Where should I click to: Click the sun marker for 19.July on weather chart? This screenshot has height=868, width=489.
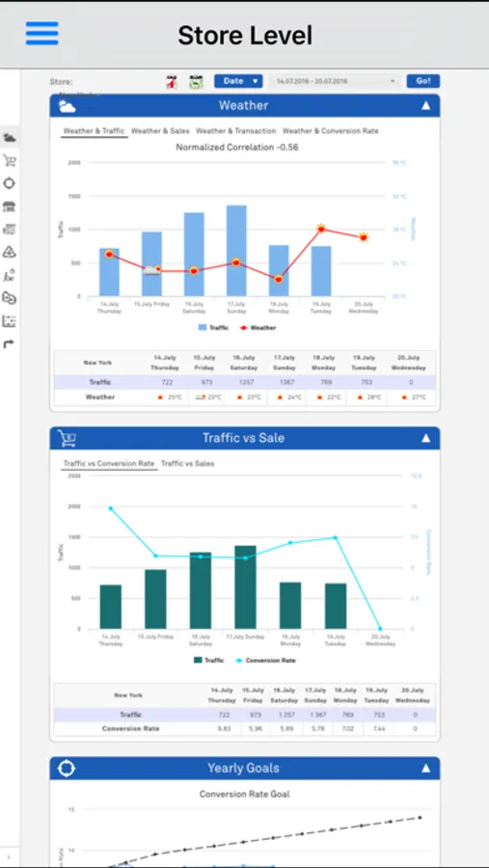[321, 229]
